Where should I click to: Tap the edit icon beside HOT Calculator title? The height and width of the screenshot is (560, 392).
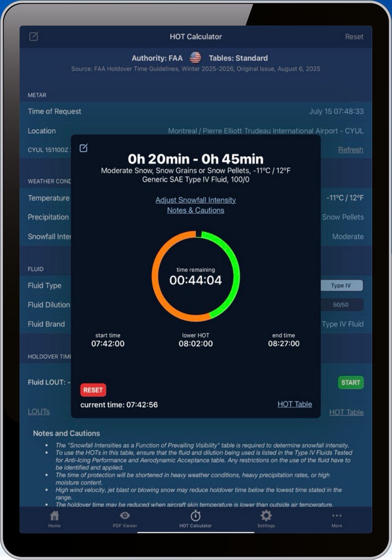[34, 36]
